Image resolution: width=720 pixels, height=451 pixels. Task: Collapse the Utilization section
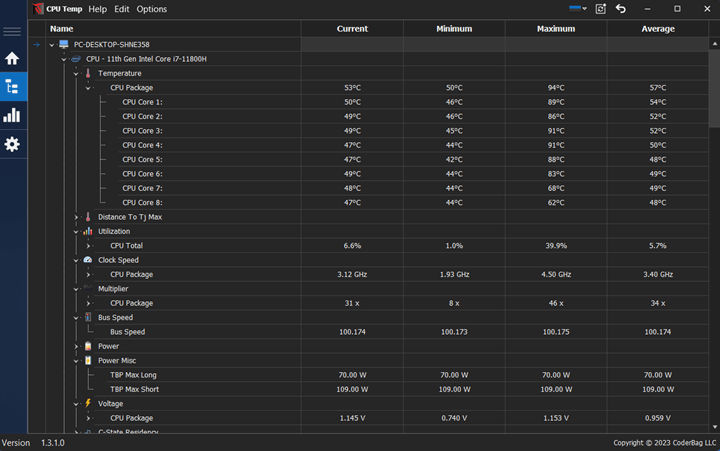[76, 231]
